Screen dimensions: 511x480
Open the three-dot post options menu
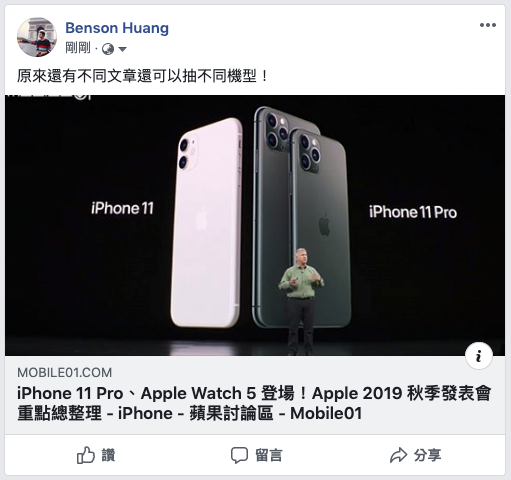point(488,25)
